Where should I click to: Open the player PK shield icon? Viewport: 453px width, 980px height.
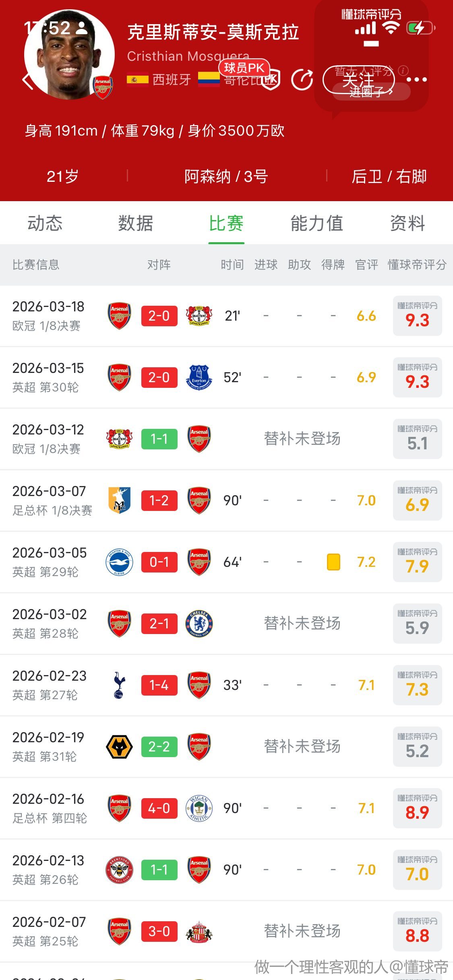coord(271,79)
